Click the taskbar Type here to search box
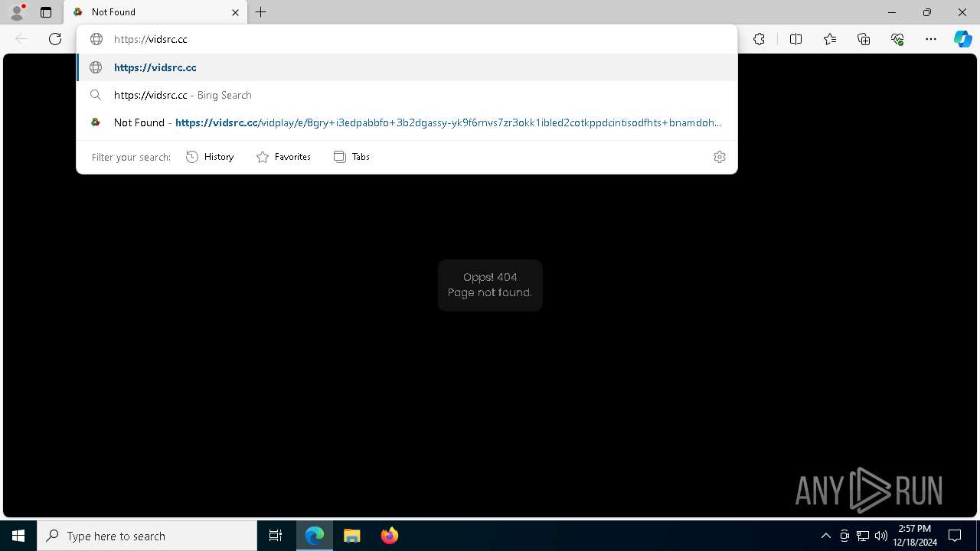Image resolution: width=980 pixels, height=551 pixels. pyautogui.click(x=147, y=536)
